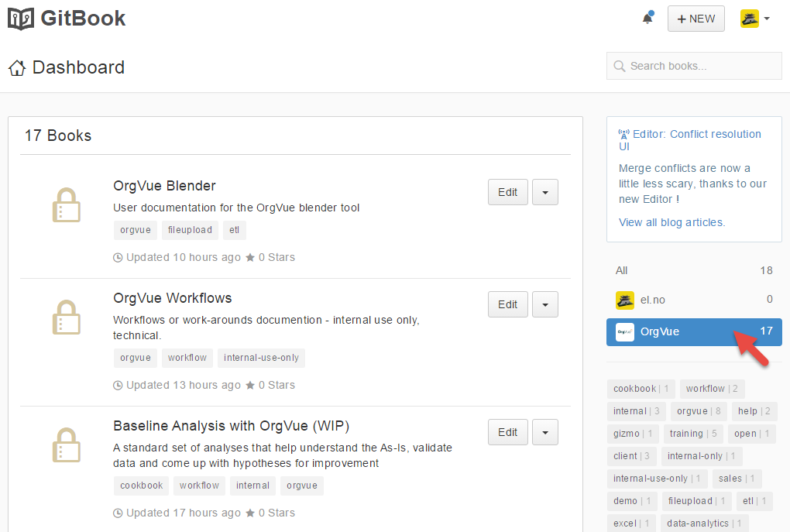Image resolution: width=790 pixels, height=532 pixels.
Task: Click the el.no avatar icon in sidebar
Action: pos(625,300)
